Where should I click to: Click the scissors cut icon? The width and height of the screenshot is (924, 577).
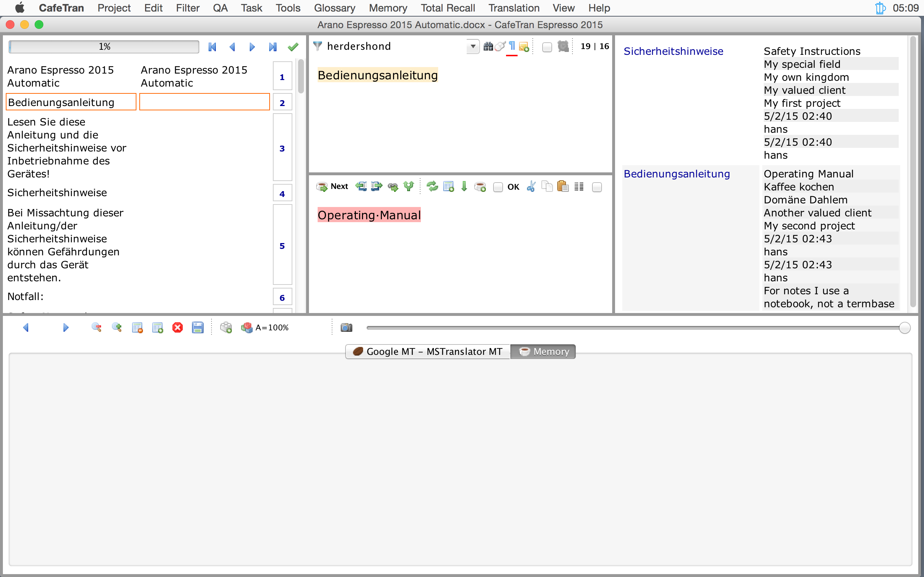531,186
